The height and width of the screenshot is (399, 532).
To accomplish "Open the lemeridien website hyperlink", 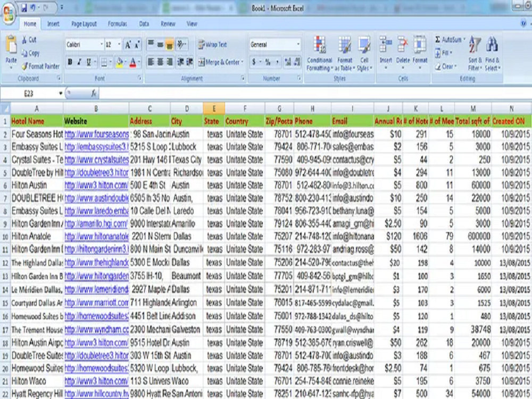I will [x=96, y=289].
